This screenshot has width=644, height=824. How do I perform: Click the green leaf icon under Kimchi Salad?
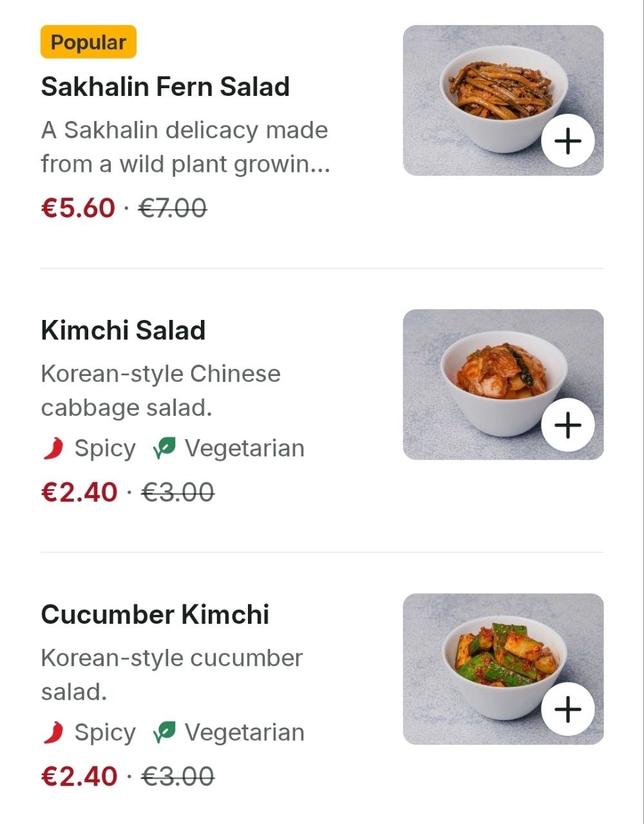tap(164, 449)
